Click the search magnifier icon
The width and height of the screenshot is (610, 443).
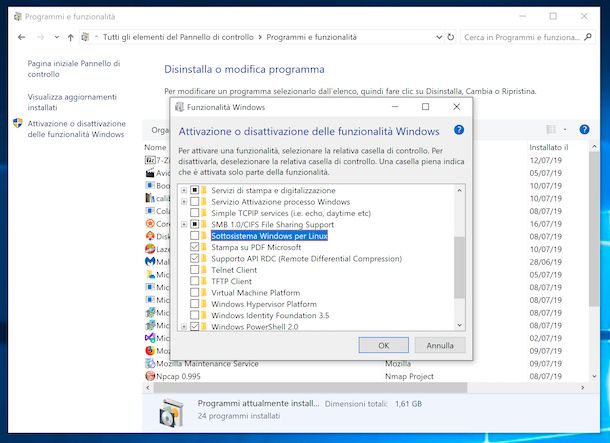(x=588, y=37)
